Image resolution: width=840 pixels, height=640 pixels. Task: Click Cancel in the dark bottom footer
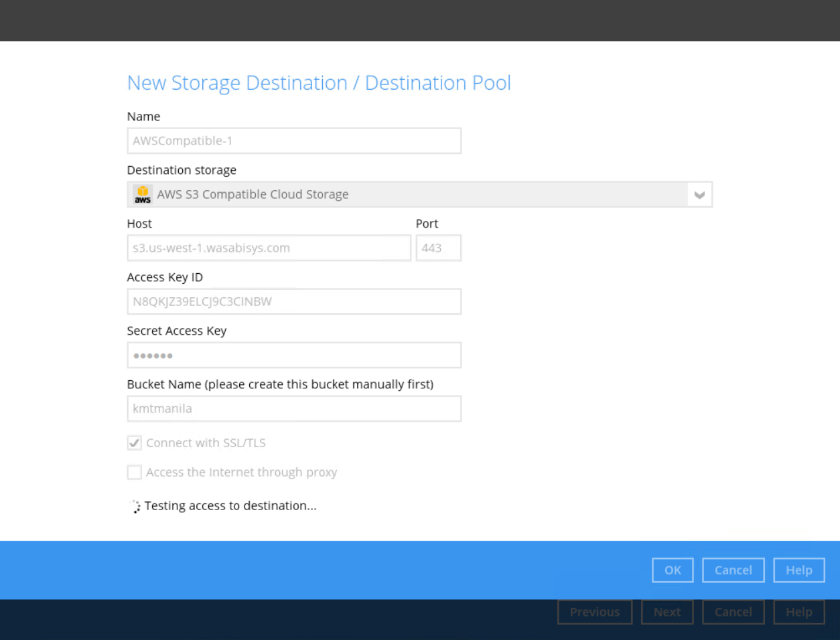[x=733, y=612]
